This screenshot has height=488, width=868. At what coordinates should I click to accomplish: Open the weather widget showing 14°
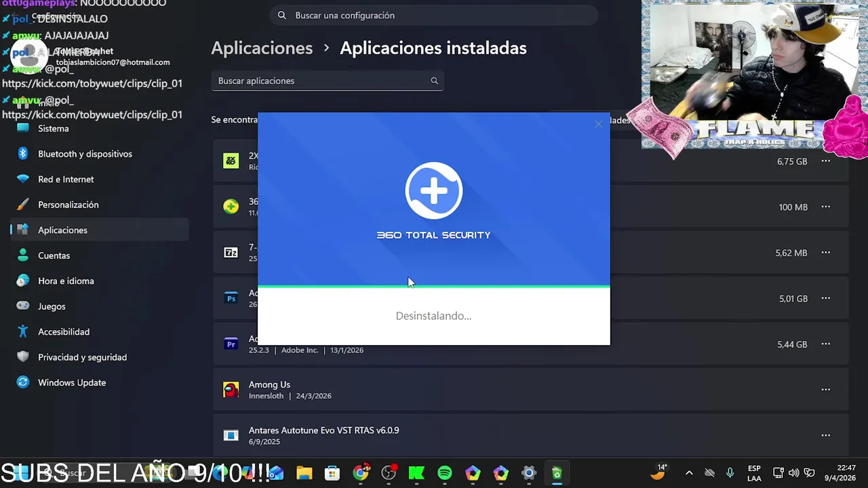[x=658, y=472]
